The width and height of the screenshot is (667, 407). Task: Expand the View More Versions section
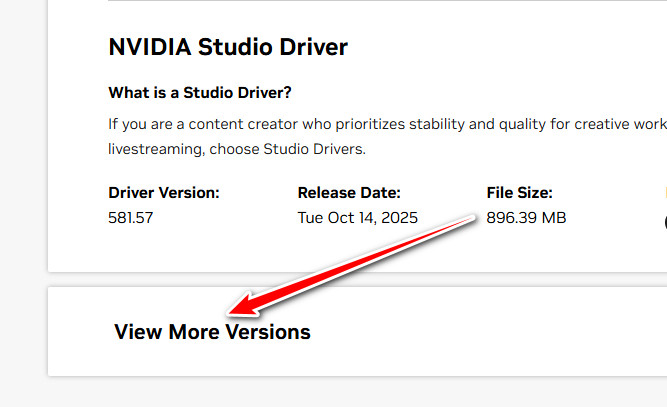212,332
